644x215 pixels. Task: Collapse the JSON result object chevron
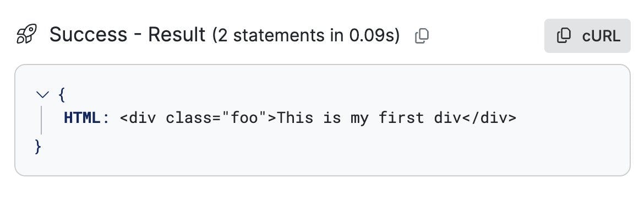(x=42, y=95)
